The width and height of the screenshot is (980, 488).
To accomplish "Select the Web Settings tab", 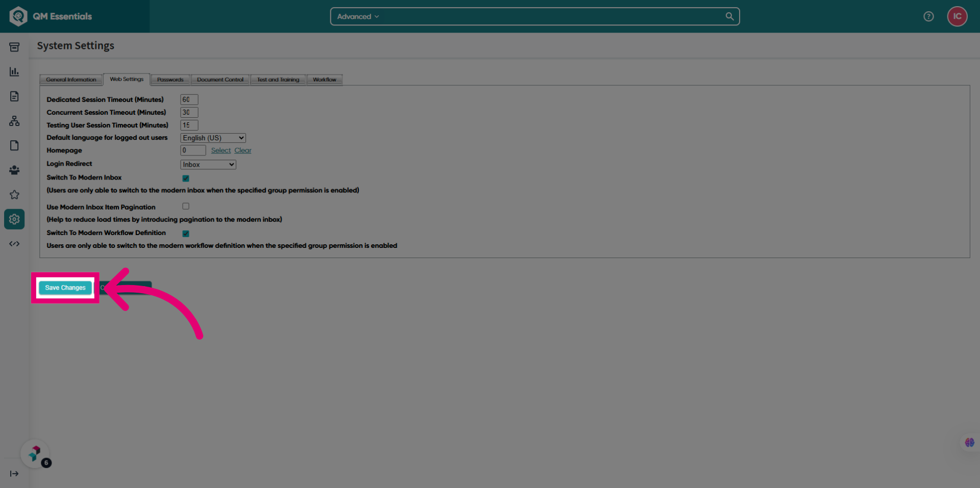I will (127, 79).
